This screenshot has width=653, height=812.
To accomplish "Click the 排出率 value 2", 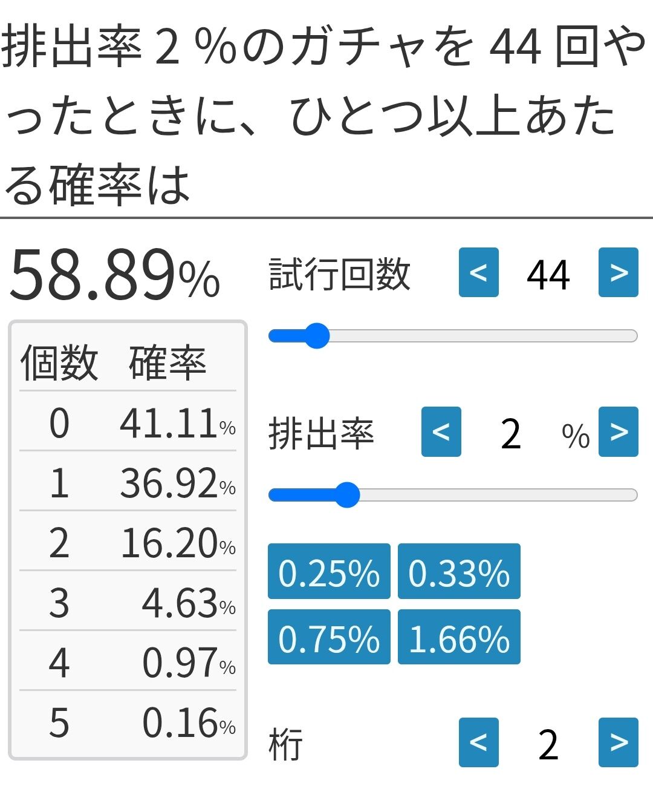I will click(x=510, y=434).
